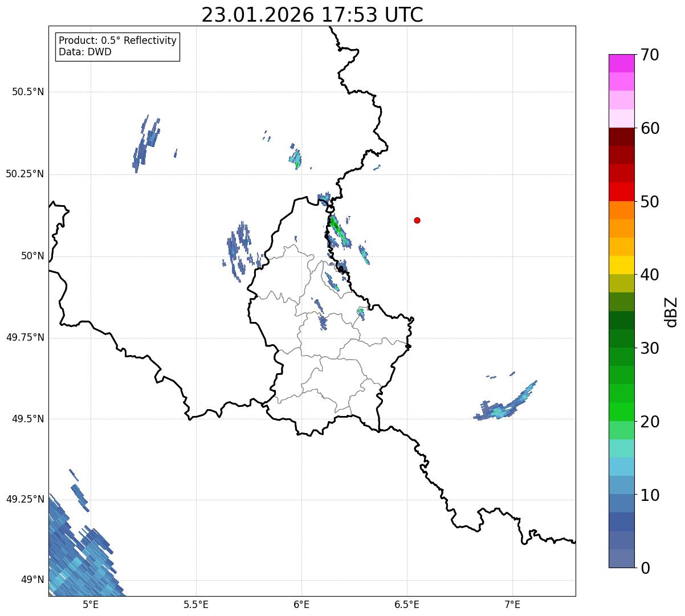Click the 30 tick label on colorbar
The height and width of the screenshot is (616, 685).
click(650, 348)
